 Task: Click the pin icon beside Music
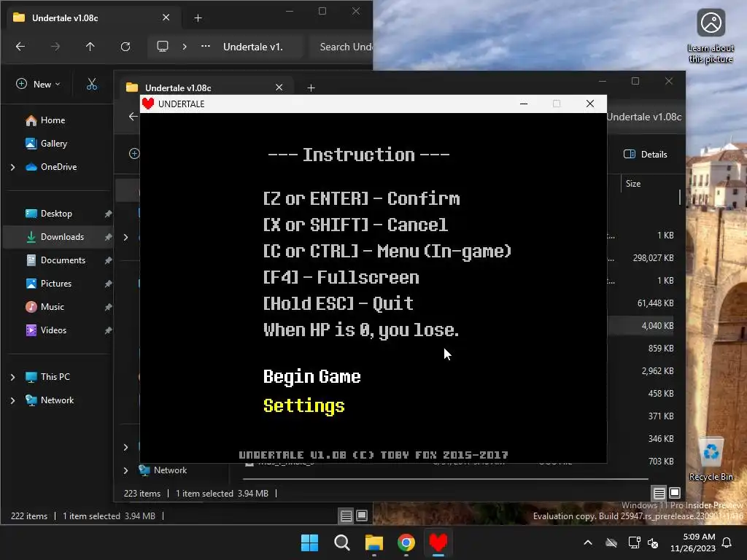click(108, 307)
